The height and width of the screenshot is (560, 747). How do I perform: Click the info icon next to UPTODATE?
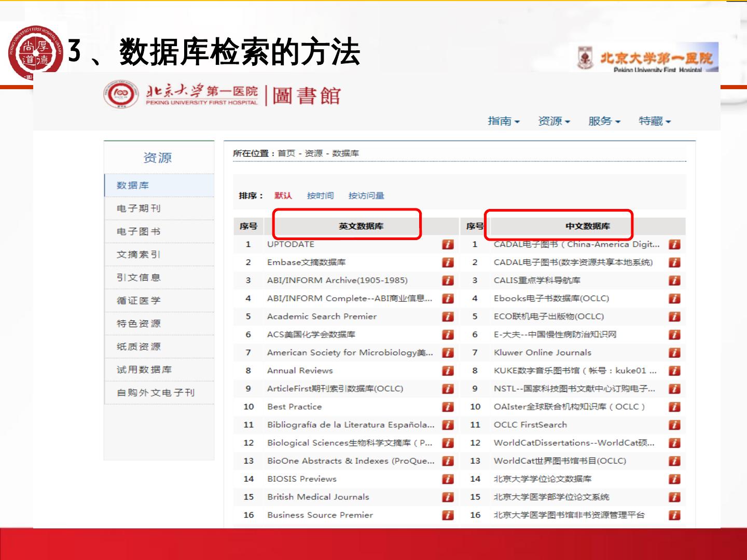tap(448, 245)
